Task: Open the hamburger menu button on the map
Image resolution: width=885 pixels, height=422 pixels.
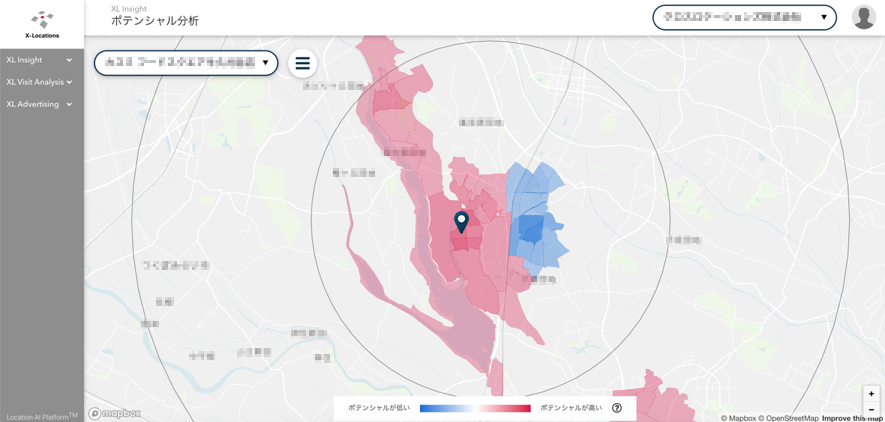Action: [x=303, y=63]
